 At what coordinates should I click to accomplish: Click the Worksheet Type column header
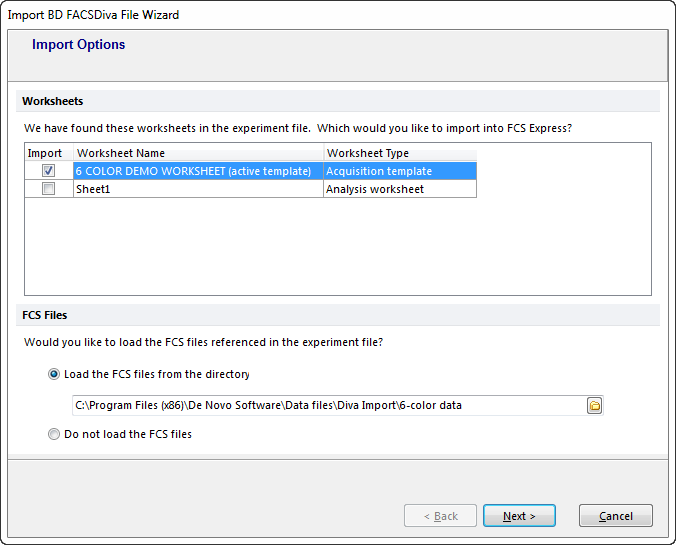point(400,153)
